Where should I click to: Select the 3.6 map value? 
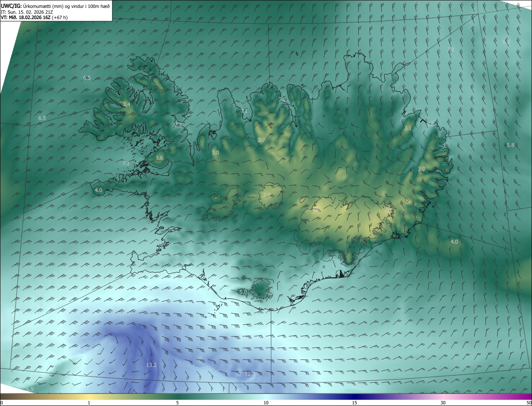tap(159, 158)
